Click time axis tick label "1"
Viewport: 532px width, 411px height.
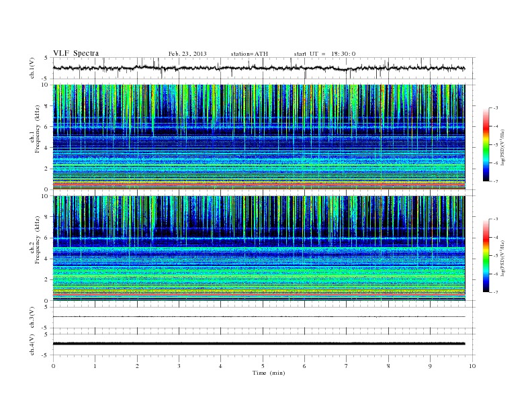[95, 366]
